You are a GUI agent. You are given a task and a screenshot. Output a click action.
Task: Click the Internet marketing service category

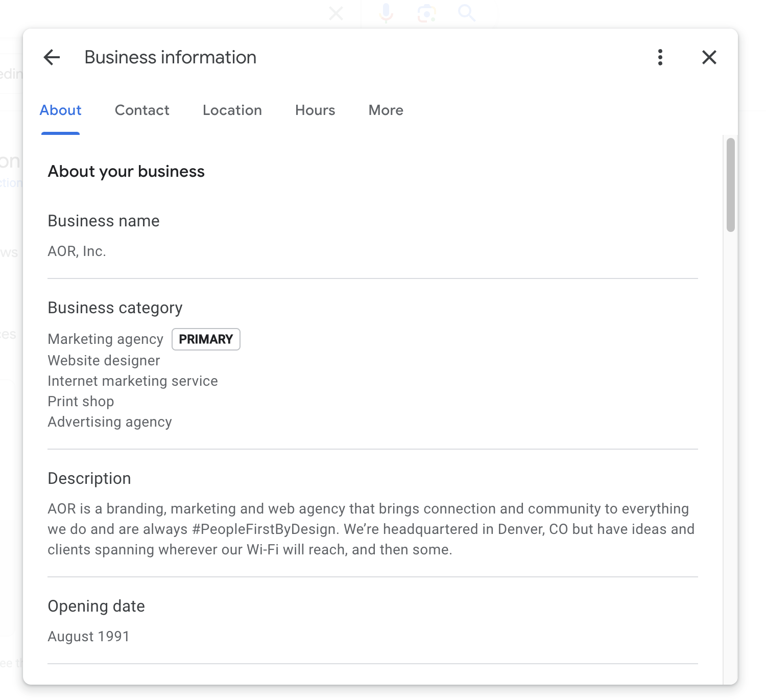coord(133,381)
